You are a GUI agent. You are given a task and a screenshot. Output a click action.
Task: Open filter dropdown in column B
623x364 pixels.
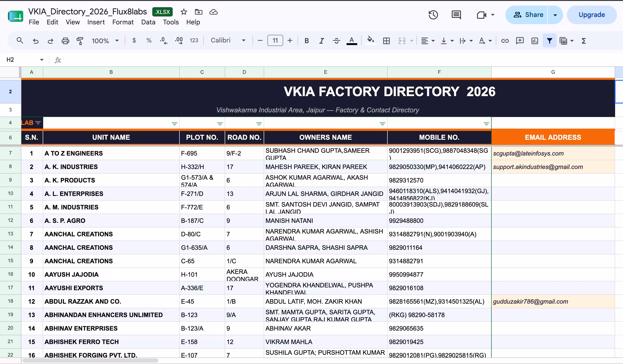click(x=175, y=124)
